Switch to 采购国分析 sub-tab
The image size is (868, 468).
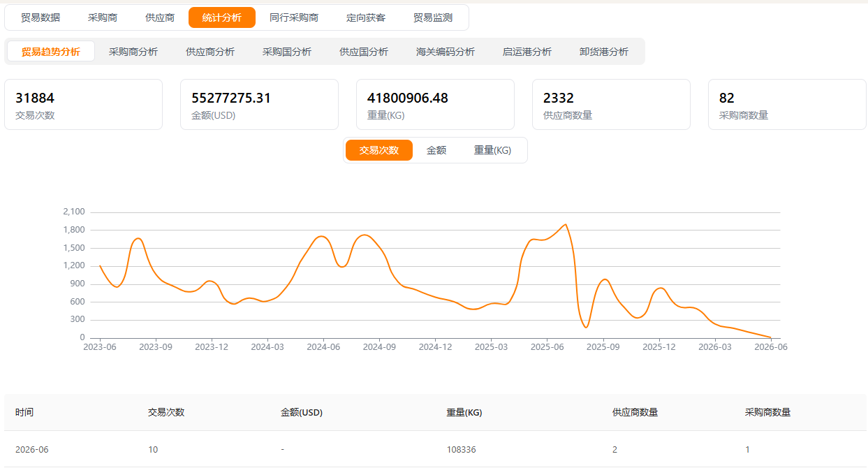point(287,52)
